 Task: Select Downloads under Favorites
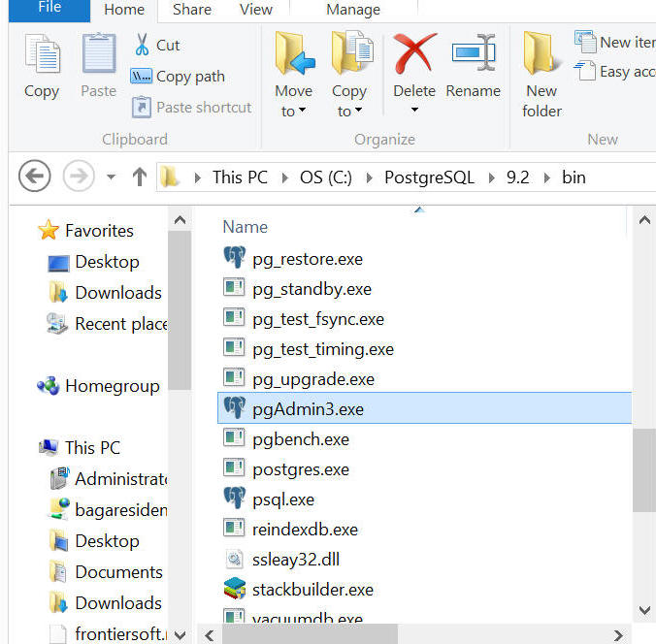106,292
